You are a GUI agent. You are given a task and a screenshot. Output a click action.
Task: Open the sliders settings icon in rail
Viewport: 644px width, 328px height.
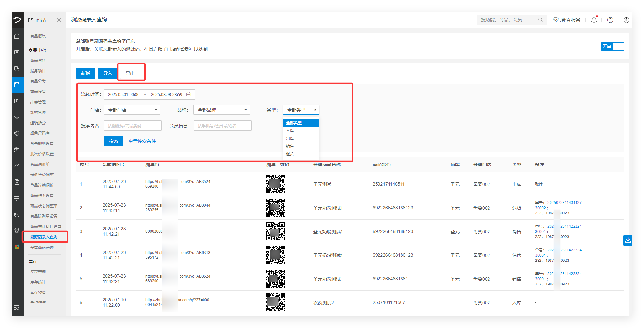[17, 198]
